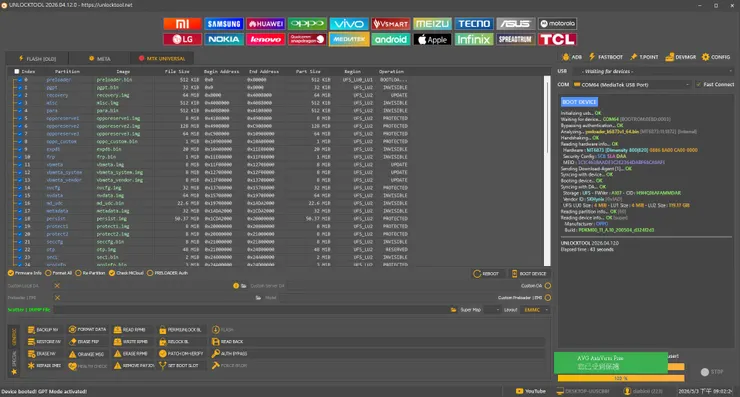
Task: Select the Vsmart brand logo
Action: point(391,24)
